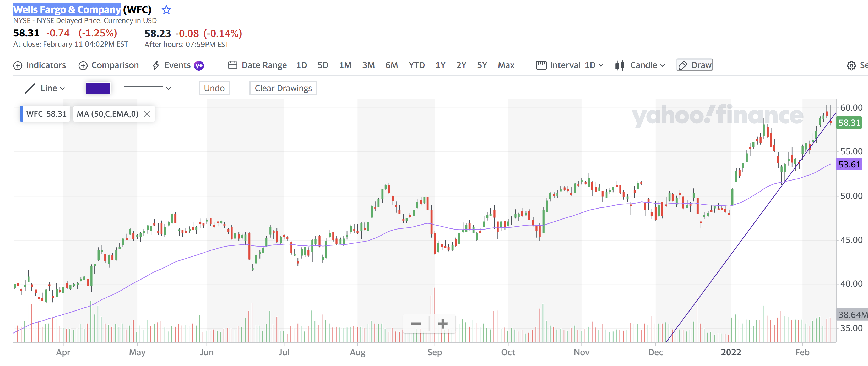Click the WFC 58.31 series label

(45, 114)
